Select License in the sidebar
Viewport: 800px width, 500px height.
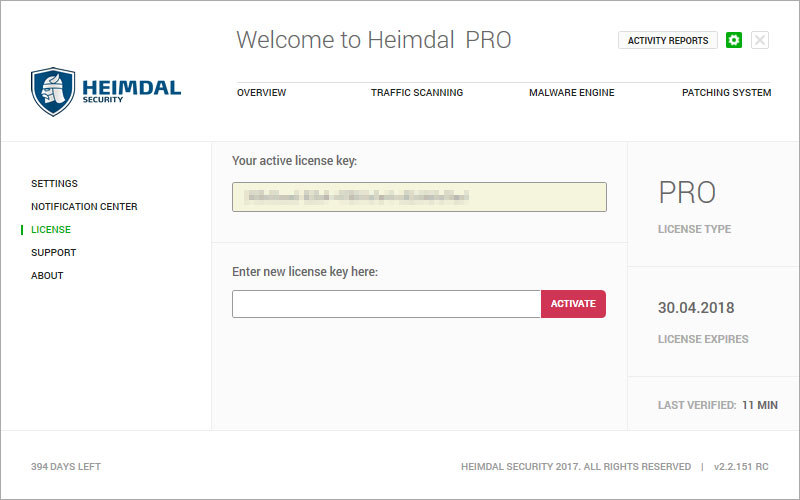pyautogui.click(x=51, y=230)
